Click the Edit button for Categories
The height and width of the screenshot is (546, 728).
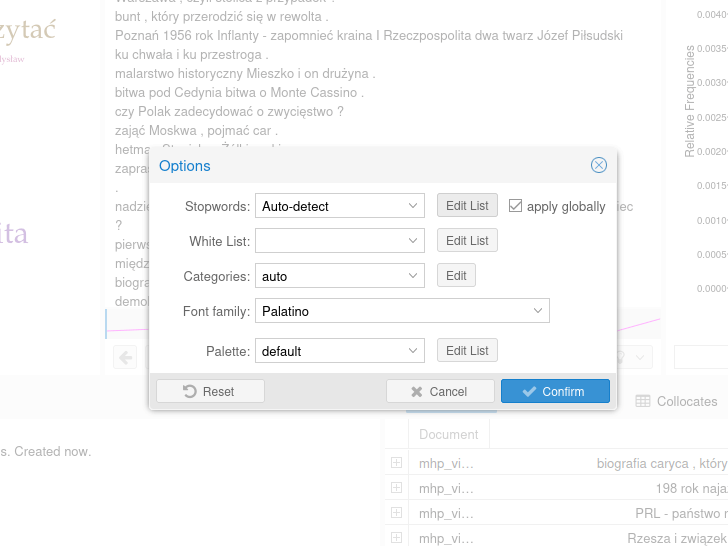pos(456,275)
